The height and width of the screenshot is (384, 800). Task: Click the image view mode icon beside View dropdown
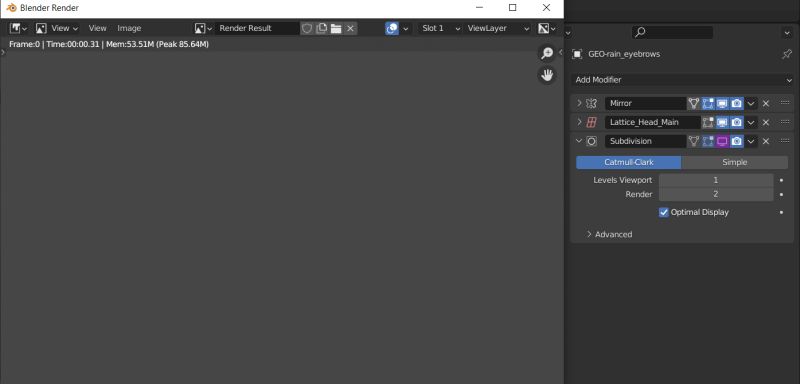pos(41,29)
